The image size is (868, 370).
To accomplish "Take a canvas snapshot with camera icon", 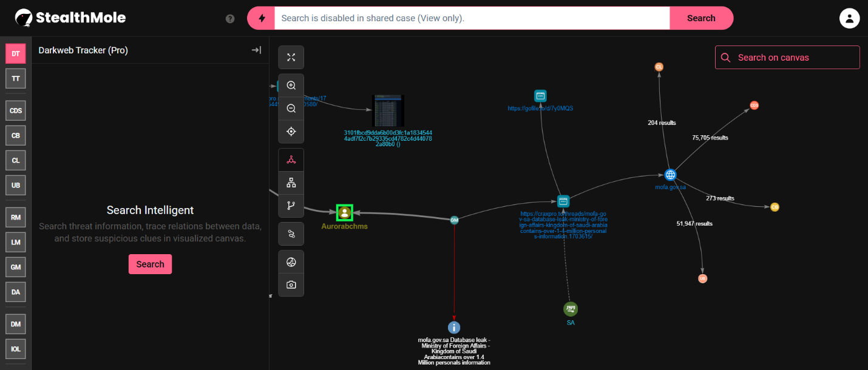I will pos(291,285).
